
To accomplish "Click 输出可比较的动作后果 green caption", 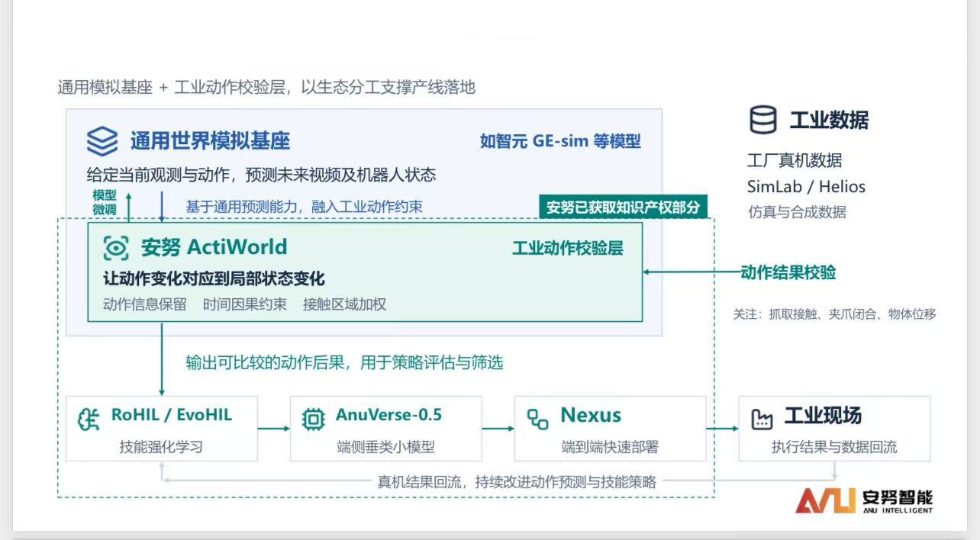I will 344,362.
